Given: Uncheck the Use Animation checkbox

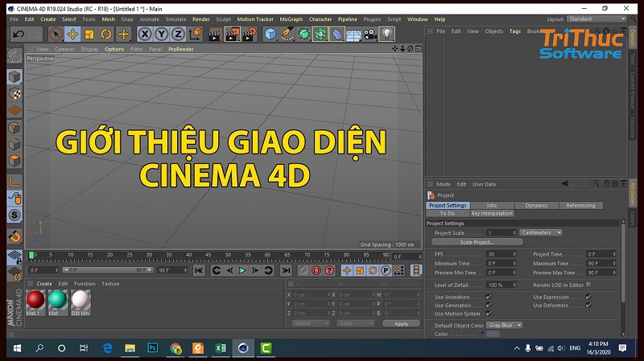Looking at the screenshot, I should (489, 297).
